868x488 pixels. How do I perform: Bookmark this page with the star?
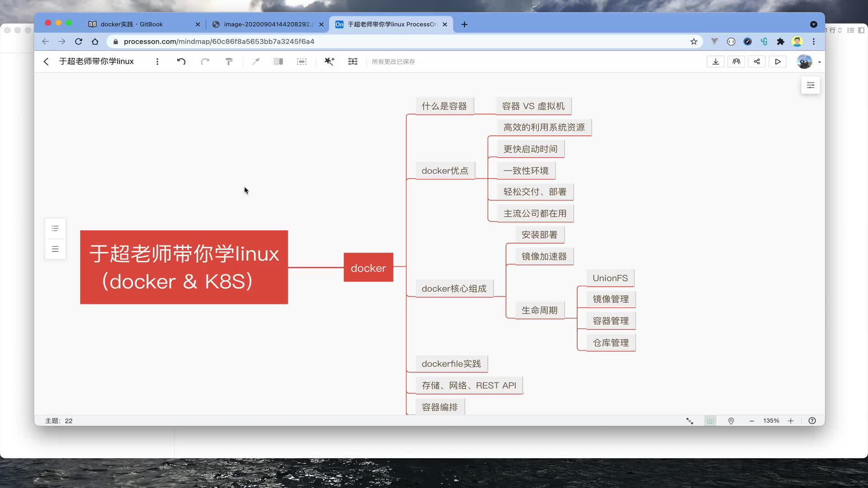694,42
